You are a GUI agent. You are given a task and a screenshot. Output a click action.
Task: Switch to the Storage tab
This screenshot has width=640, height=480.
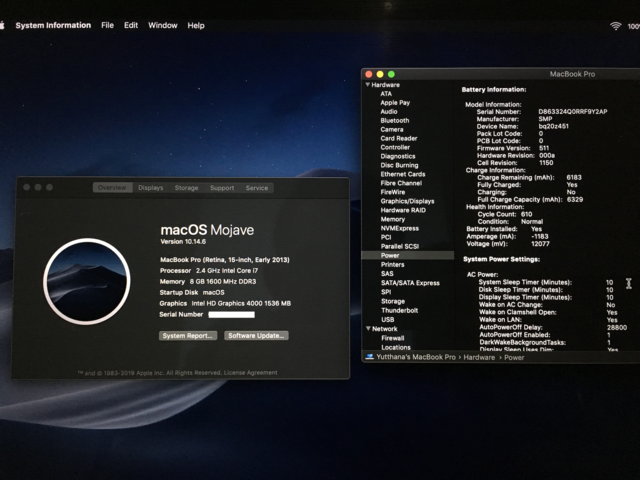[187, 188]
